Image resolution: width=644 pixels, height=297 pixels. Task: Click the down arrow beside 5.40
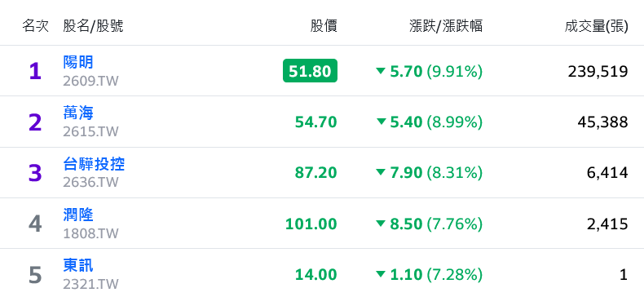381,122
